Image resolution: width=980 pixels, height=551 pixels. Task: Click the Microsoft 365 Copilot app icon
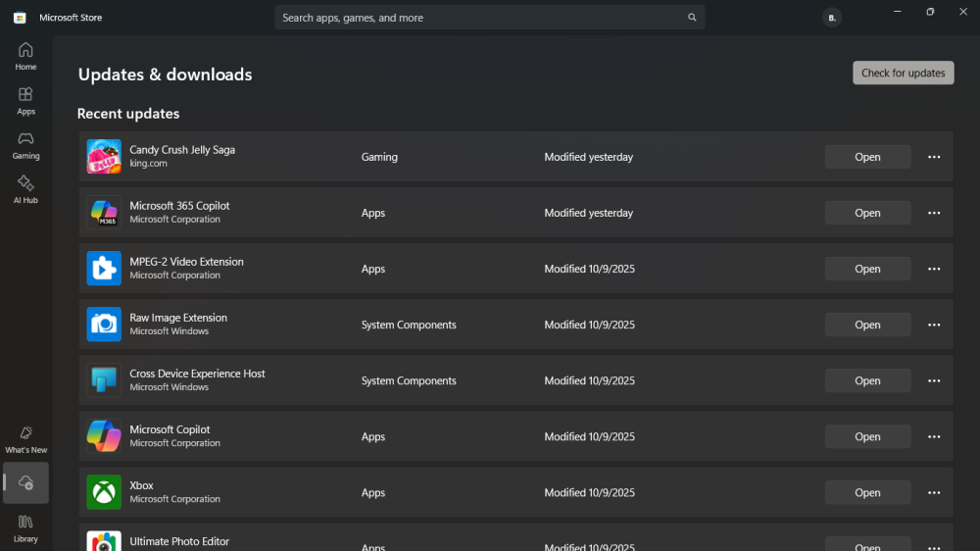(104, 213)
